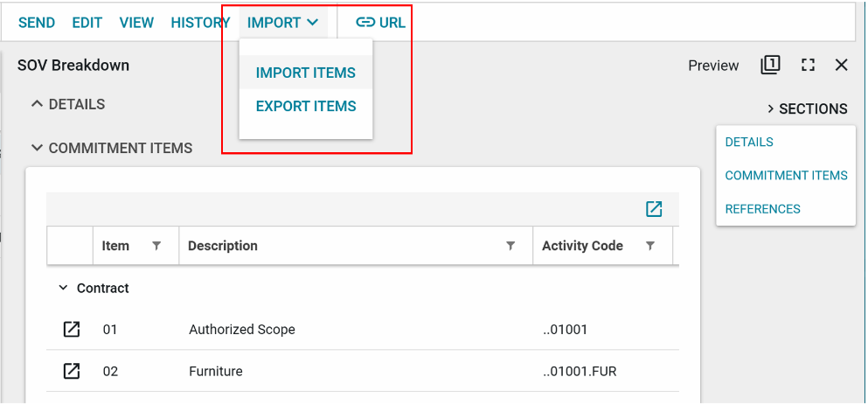Image resolution: width=868 pixels, height=405 pixels.
Task: Copy the record URL link
Action: (380, 23)
